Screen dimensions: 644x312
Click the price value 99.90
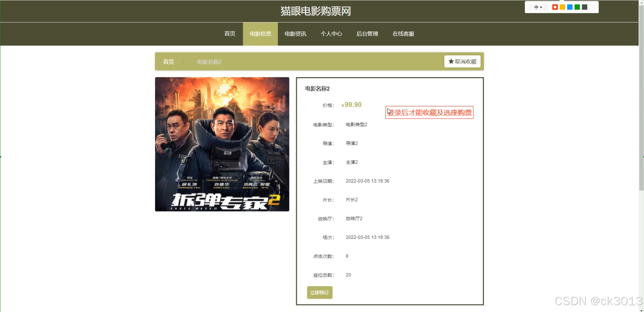coord(352,105)
